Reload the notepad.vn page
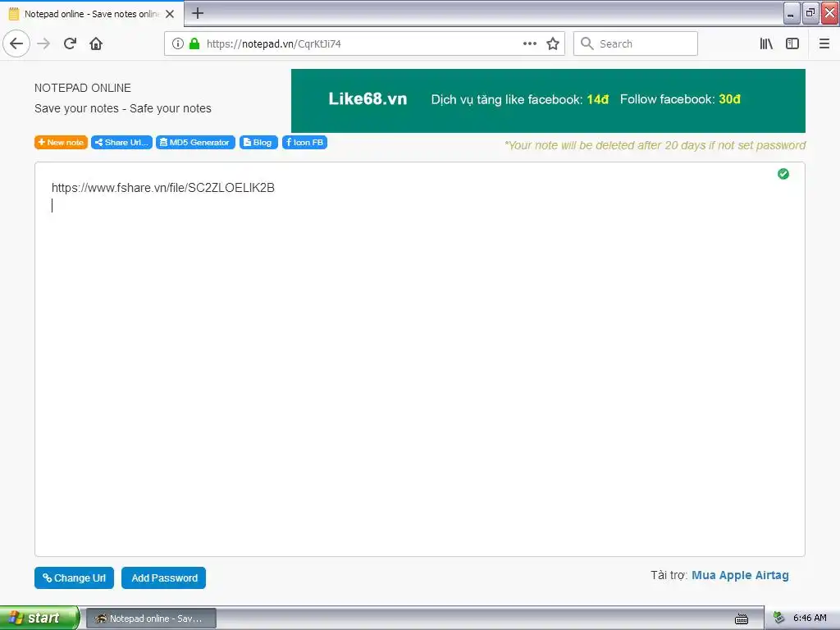 [x=70, y=43]
